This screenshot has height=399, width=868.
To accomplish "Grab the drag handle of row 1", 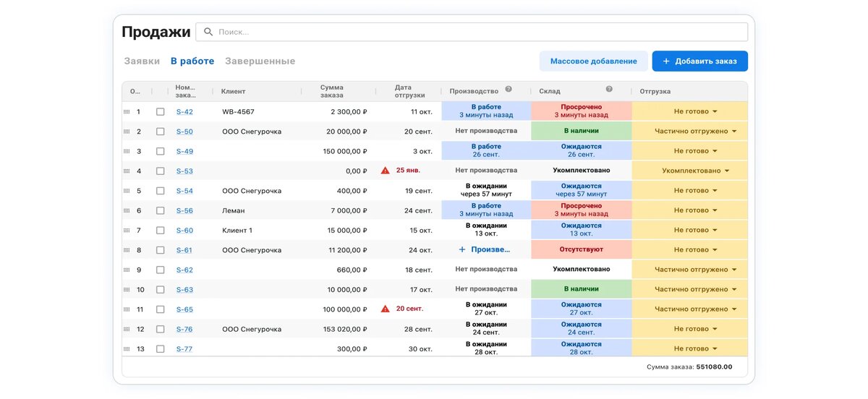I will 127,112.
